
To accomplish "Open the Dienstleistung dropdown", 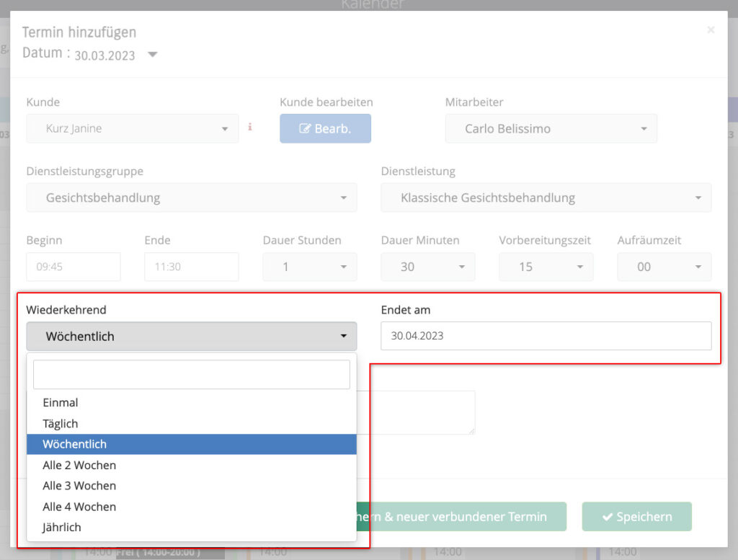I will (546, 197).
